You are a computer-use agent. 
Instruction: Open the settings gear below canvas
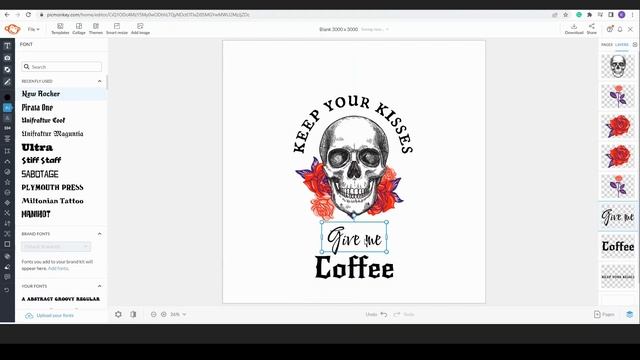point(118,314)
